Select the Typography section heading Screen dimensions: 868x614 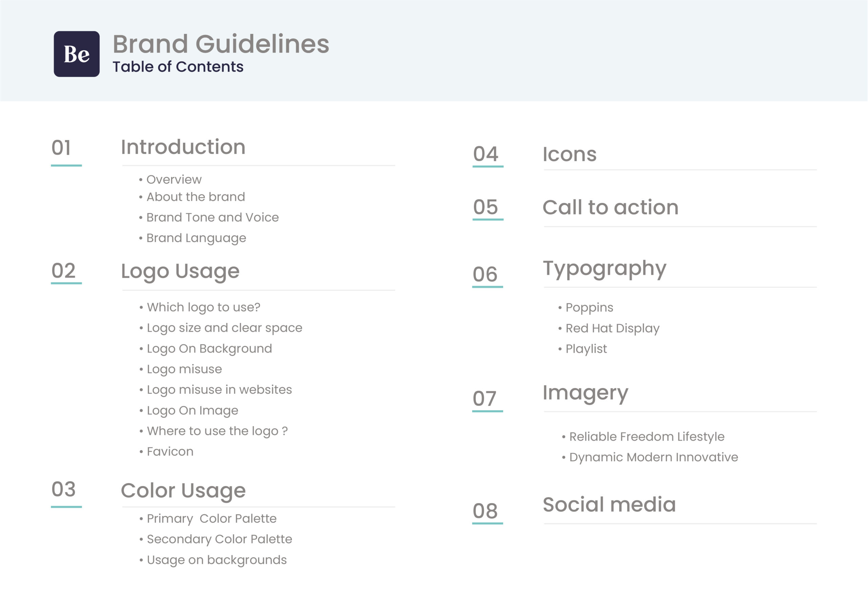(x=604, y=269)
